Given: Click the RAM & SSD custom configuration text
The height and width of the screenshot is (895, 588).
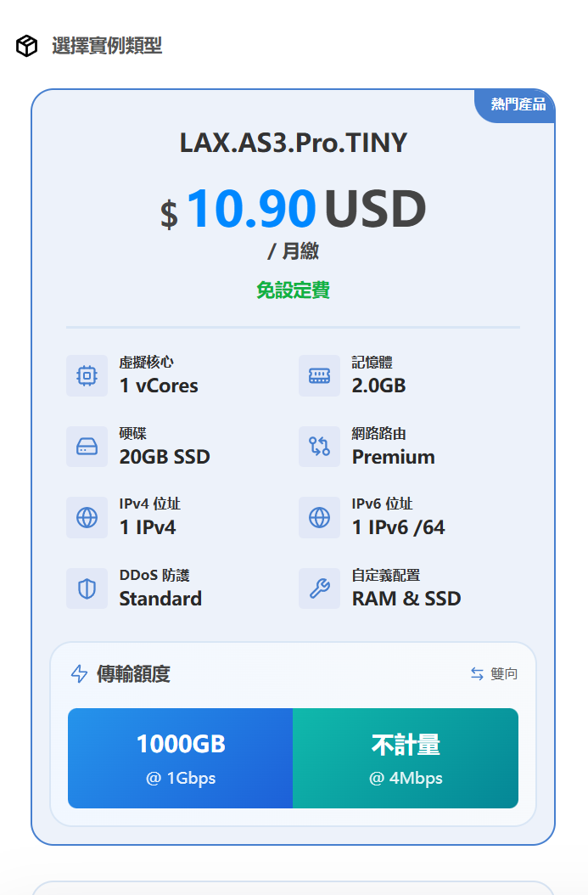Looking at the screenshot, I should pyautogui.click(x=406, y=599).
